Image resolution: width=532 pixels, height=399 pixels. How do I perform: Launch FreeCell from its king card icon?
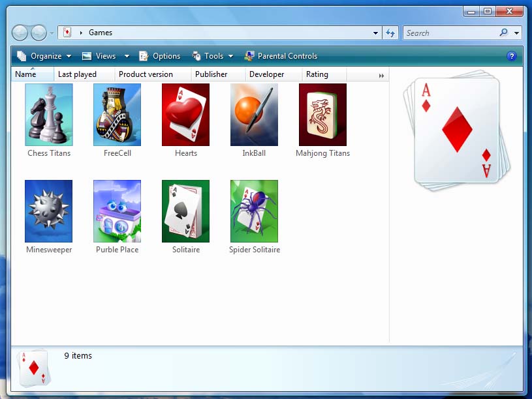tap(117, 115)
